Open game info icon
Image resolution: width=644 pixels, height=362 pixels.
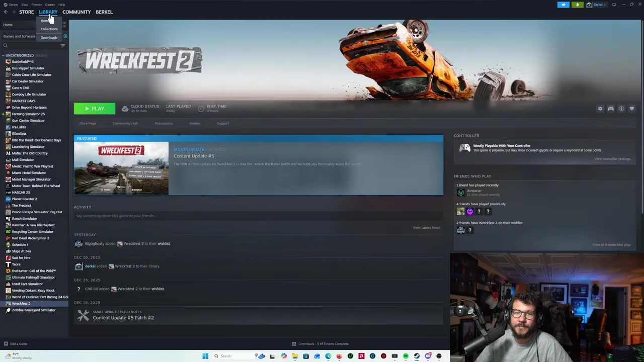click(621, 109)
